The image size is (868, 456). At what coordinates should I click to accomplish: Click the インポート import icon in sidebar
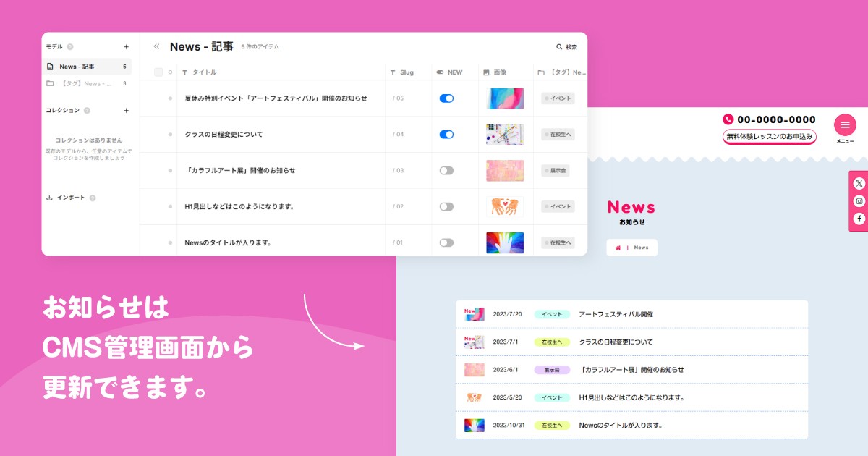[51, 197]
